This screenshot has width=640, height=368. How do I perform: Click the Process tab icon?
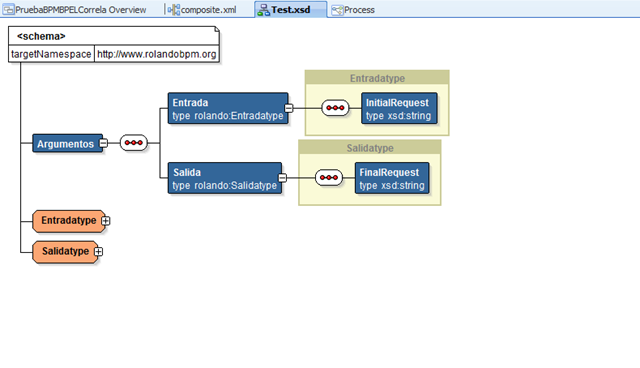pos(337,10)
